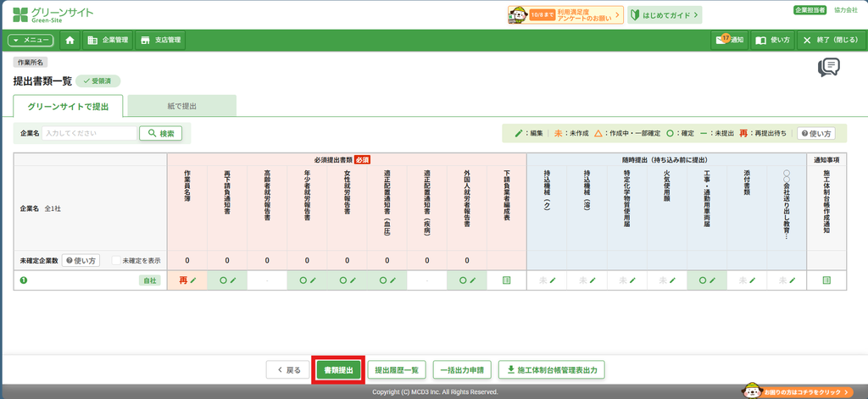Click 一括出力申請 button
The width and height of the screenshot is (868, 399).
coord(462,370)
